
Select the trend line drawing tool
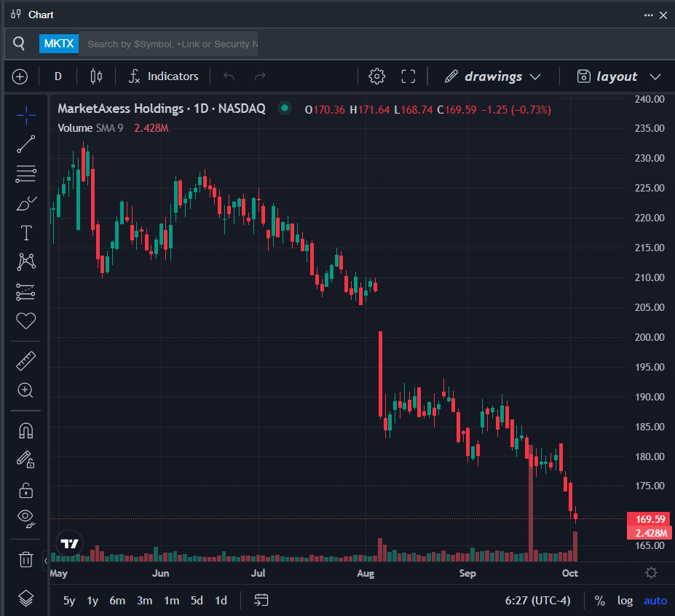(26, 144)
